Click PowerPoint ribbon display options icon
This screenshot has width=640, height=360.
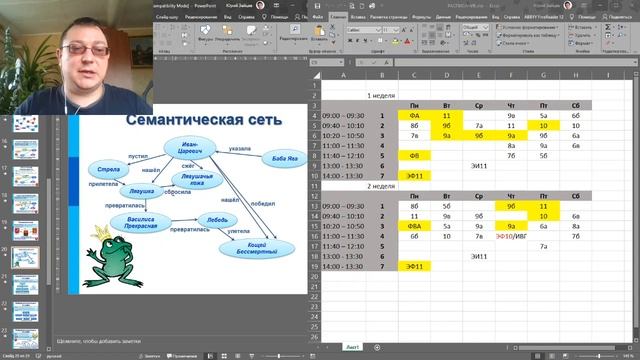pos(276,6)
